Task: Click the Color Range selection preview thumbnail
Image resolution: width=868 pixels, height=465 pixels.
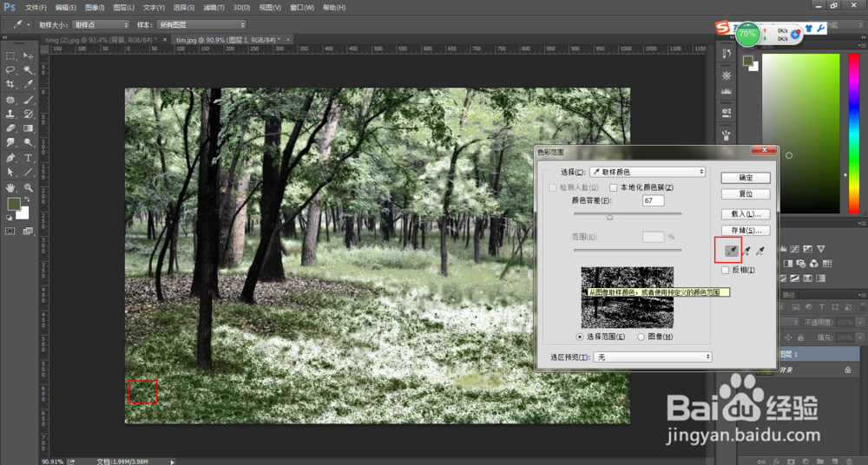Action: (628, 298)
